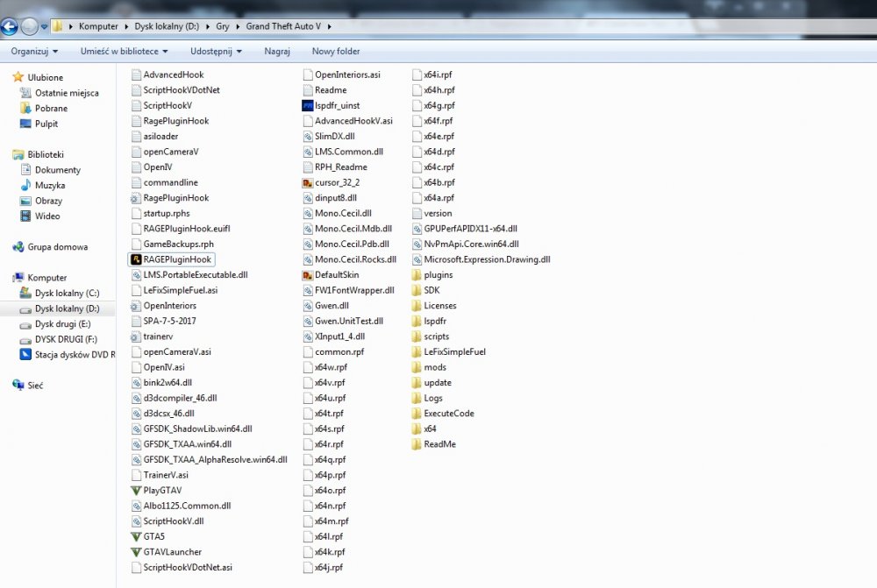Open Stacja dysków DVD in the sidebar
The height and width of the screenshot is (588, 877).
[x=75, y=355]
